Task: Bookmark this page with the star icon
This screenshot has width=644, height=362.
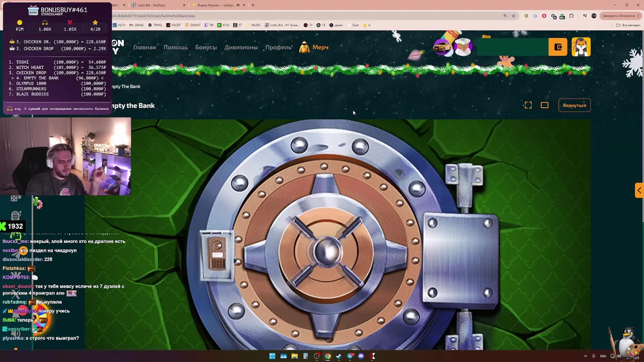Action: [x=513, y=16]
